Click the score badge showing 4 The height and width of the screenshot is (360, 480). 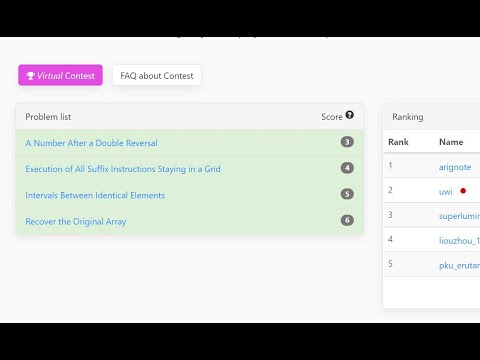pos(347,168)
